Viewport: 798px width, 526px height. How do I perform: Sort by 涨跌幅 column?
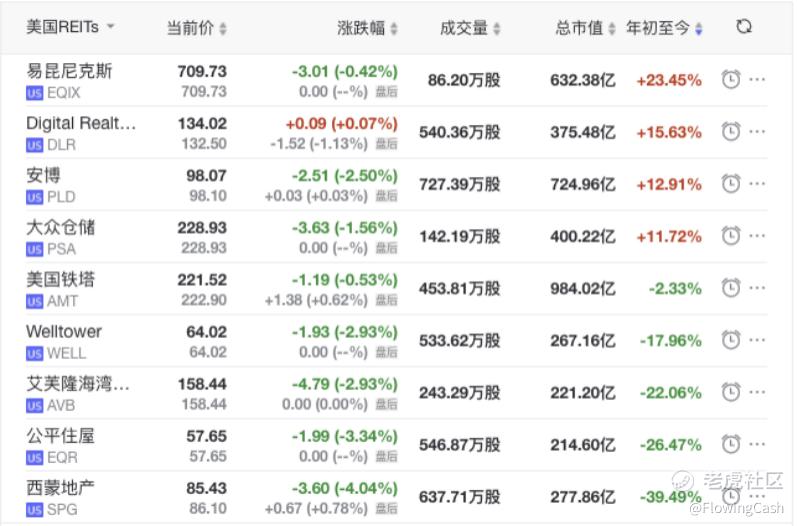coord(367,28)
